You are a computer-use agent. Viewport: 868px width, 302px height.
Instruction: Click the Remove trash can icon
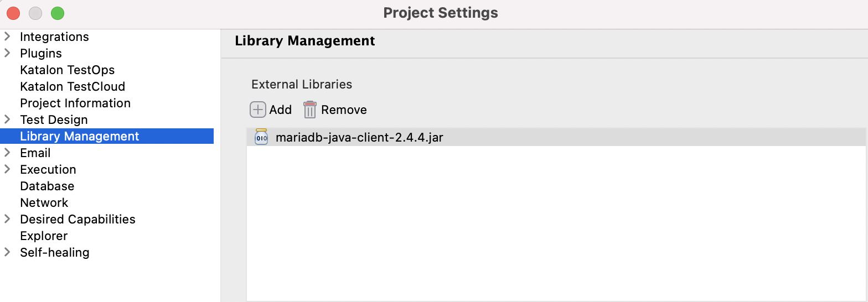click(309, 110)
